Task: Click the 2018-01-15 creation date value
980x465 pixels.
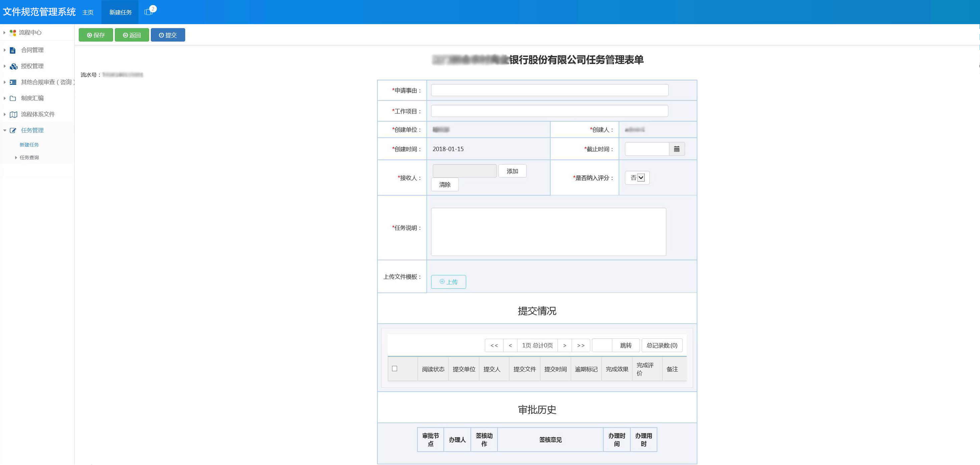Action: coord(448,149)
